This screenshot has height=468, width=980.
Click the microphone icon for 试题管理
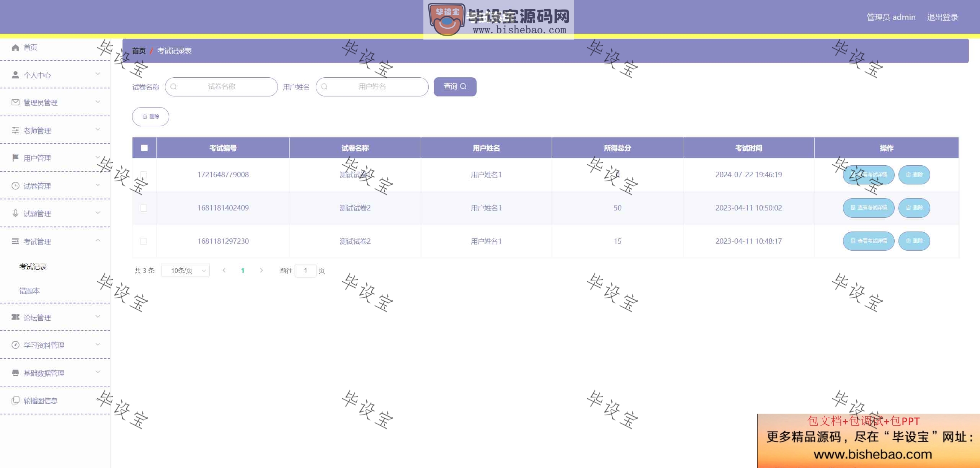[x=15, y=214]
